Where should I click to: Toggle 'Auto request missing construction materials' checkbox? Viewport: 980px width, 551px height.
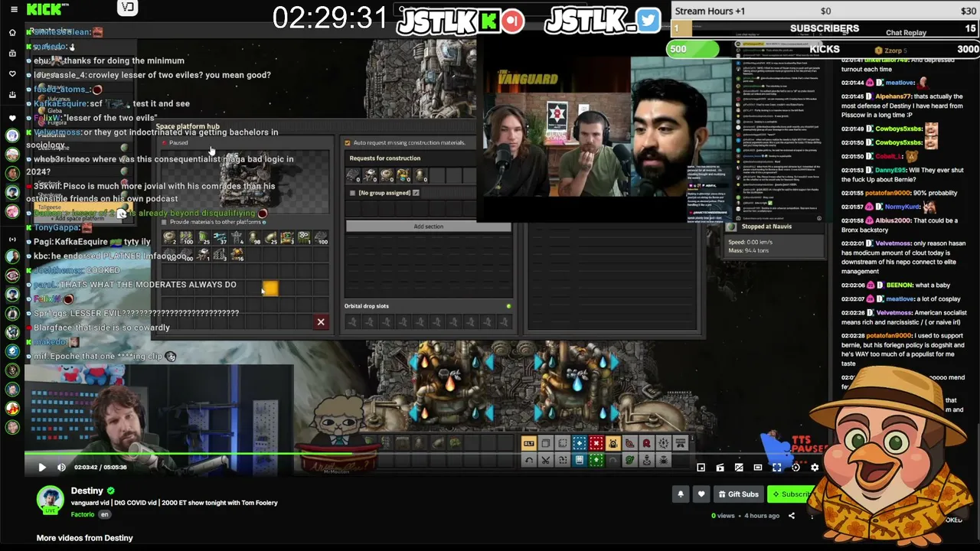[x=348, y=143]
